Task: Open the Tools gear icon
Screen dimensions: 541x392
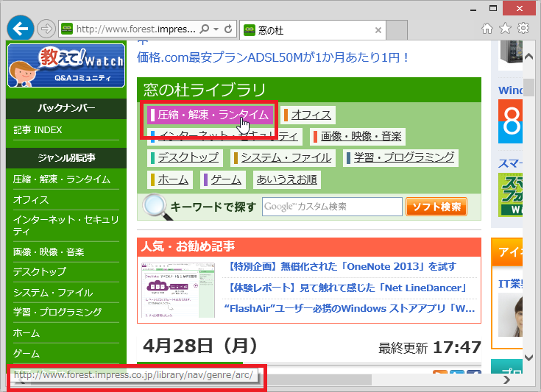Action: pos(523,28)
